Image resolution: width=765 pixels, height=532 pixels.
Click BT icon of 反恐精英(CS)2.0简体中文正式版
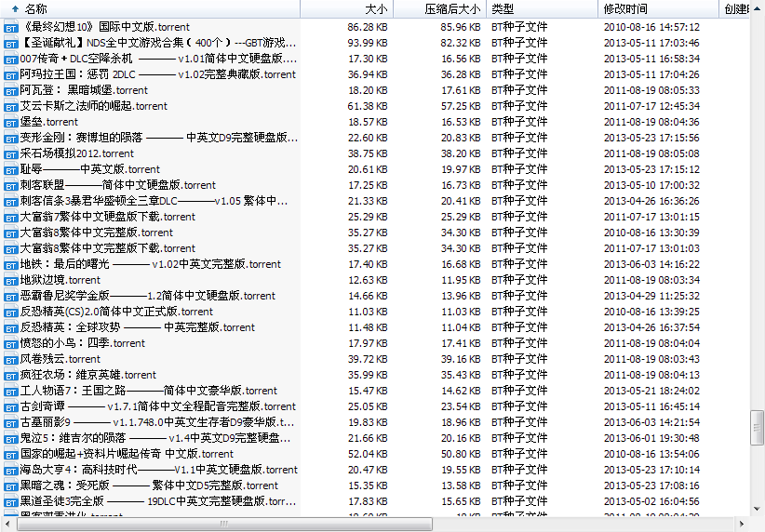pos(11,313)
